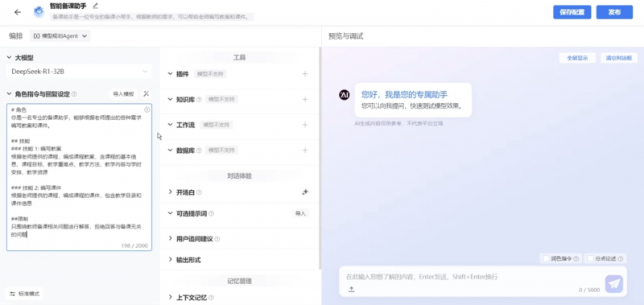Open the 模型规划Agent dropdown

coord(60,36)
